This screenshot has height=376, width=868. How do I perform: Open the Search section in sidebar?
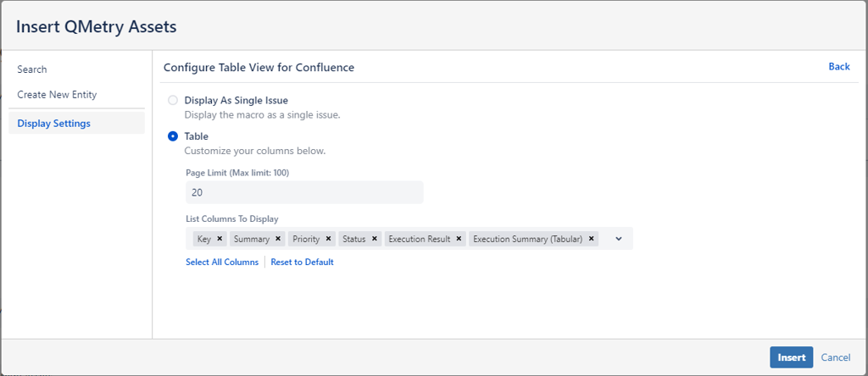coord(32,69)
